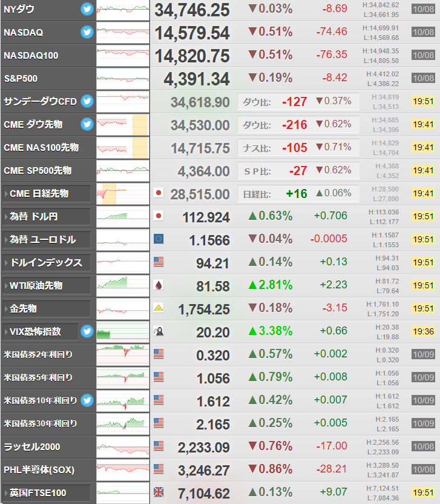Viewport: 440px width, 504px height.
Task: Click the NYダウ price 34,746.25
Action: [192, 10]
